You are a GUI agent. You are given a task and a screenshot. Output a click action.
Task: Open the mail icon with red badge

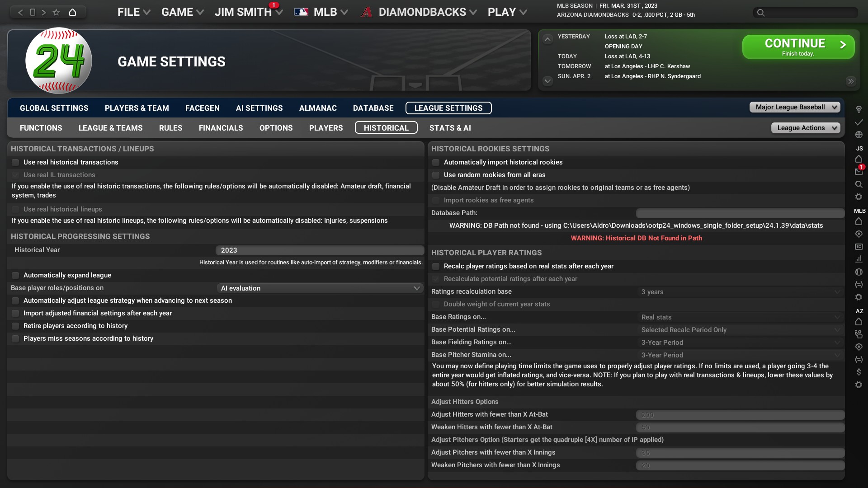[859, 171]
